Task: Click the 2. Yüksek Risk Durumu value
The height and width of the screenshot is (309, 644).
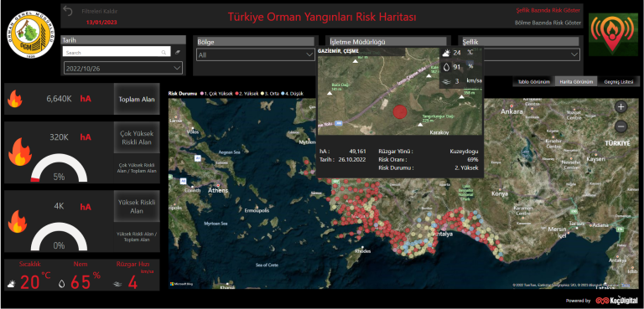Action: [466, 167]
